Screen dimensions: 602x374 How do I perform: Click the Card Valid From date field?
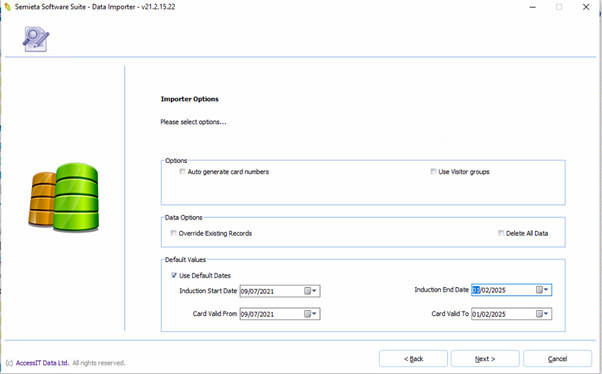tap(280, 314)
